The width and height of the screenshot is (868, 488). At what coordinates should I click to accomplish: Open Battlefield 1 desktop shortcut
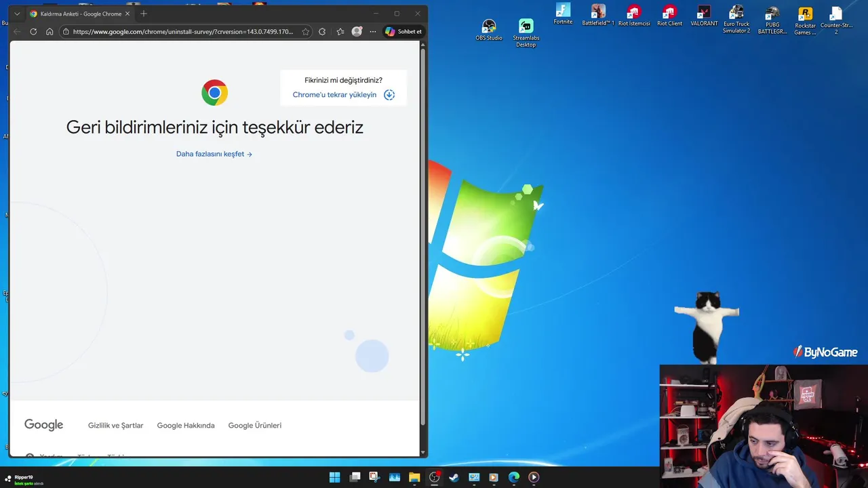tap(598, 15)
